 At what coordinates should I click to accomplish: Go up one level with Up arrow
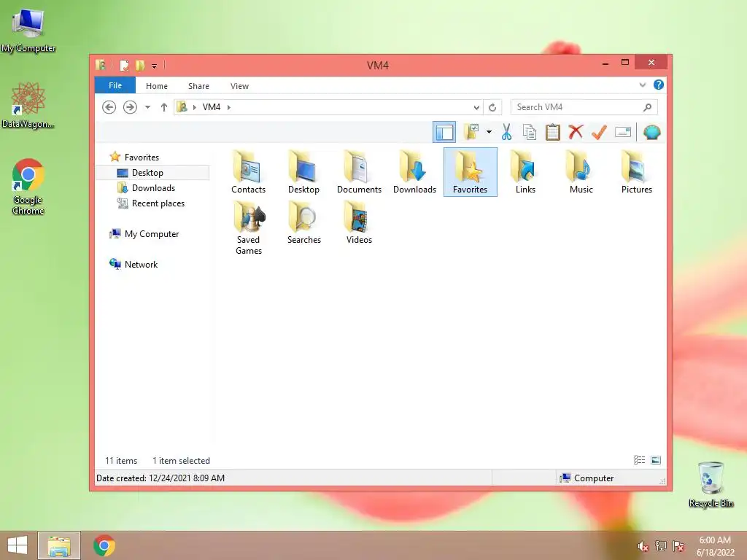tap(164, 107)
